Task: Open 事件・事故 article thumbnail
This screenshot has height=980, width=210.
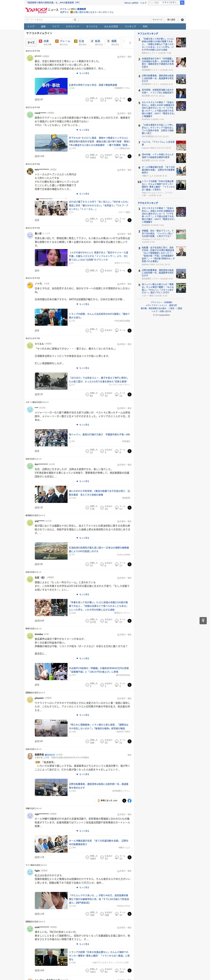Action: coord(51,86)
